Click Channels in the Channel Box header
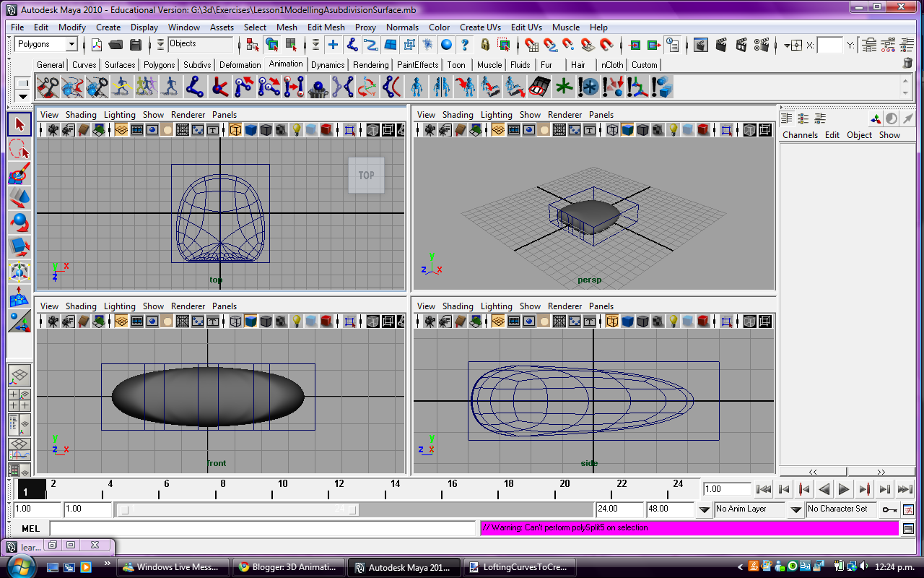The height and width of the screenshot is (578, 924). tap(800, 134)
